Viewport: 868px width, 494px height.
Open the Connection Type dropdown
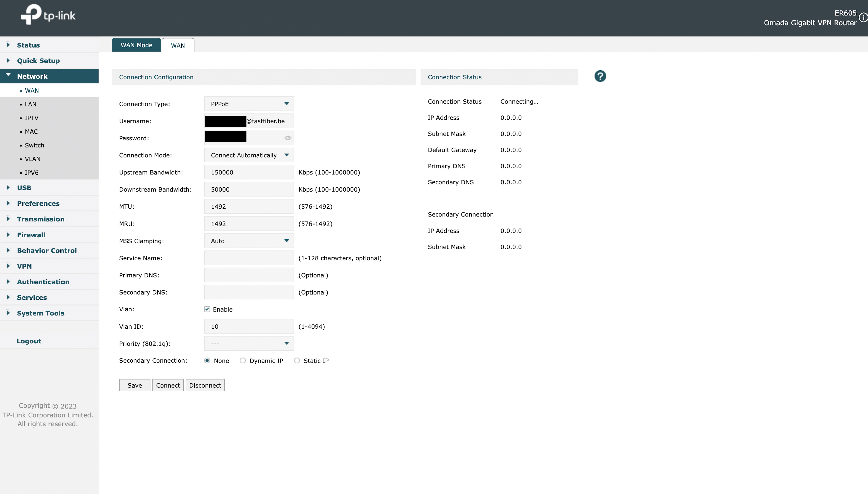[249, 104]
